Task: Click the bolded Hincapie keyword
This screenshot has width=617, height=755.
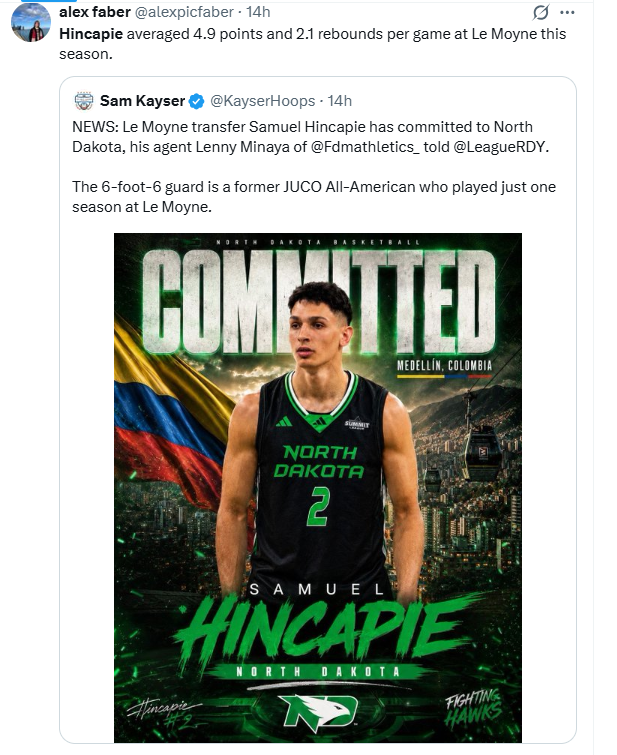Action: coord(91,34)
